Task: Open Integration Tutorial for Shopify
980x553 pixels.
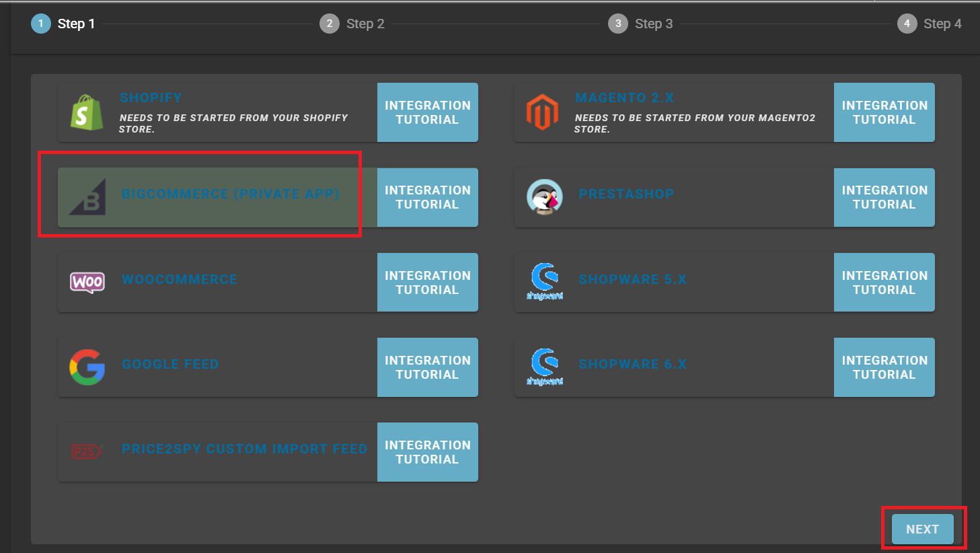Action: click(428, 112)
